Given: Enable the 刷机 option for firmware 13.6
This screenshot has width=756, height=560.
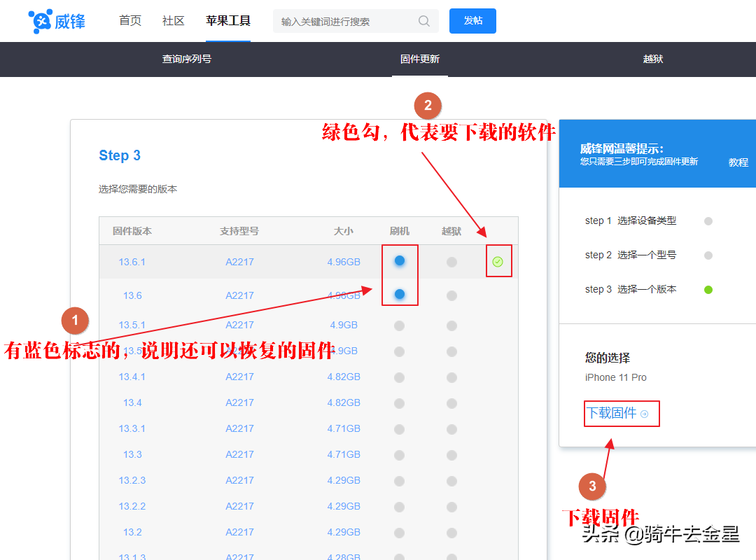Looking at the screenshot, I should coord(399,295).
